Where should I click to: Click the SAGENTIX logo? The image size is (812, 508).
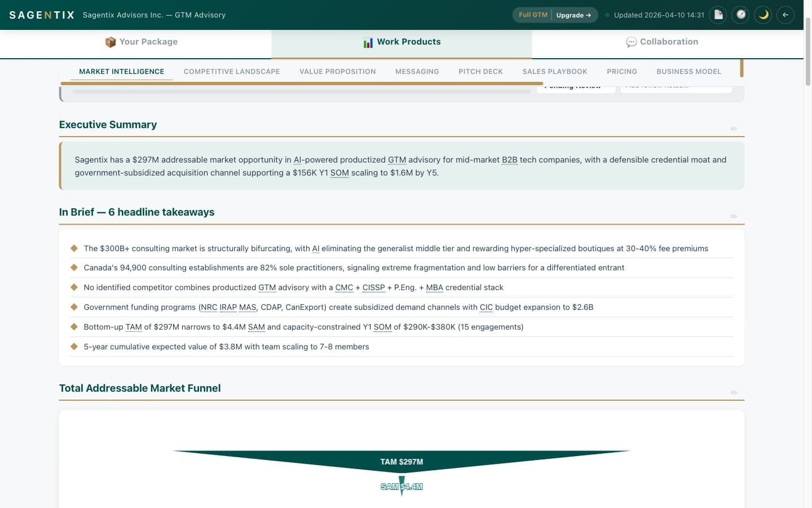point(42,15)
